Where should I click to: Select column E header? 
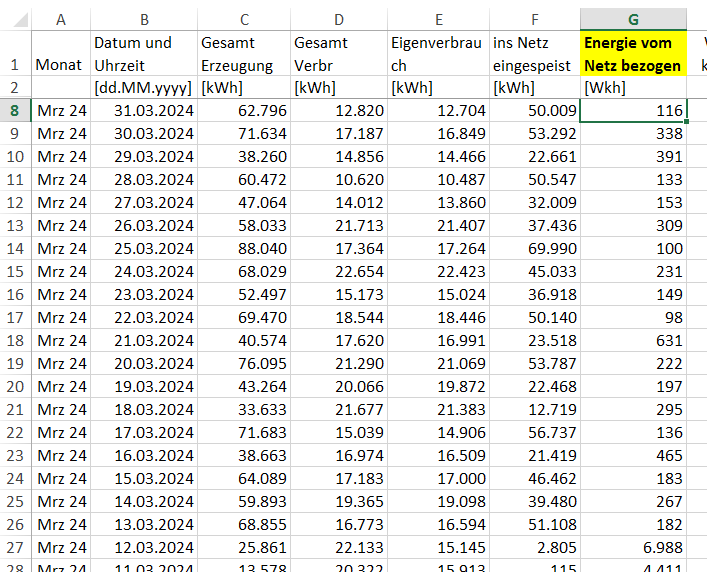click(x=438, y=20)
